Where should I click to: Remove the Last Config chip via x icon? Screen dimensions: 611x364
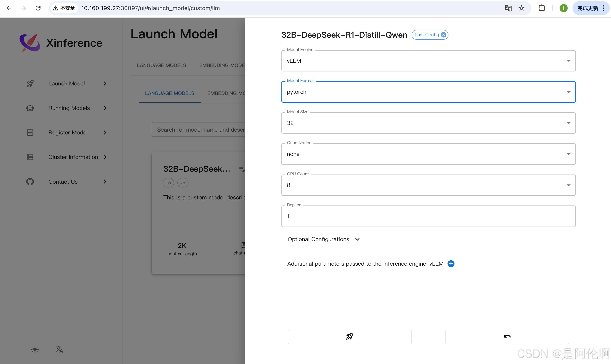tap(444, 35)
